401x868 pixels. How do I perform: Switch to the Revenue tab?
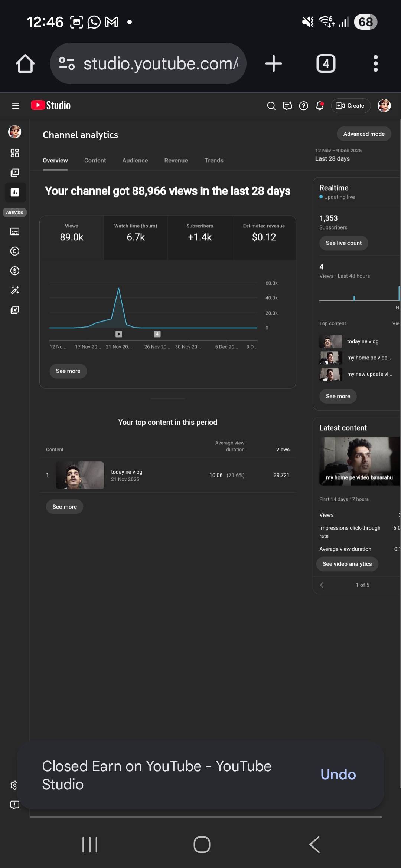pyautogui.click(x=176, y=160)
